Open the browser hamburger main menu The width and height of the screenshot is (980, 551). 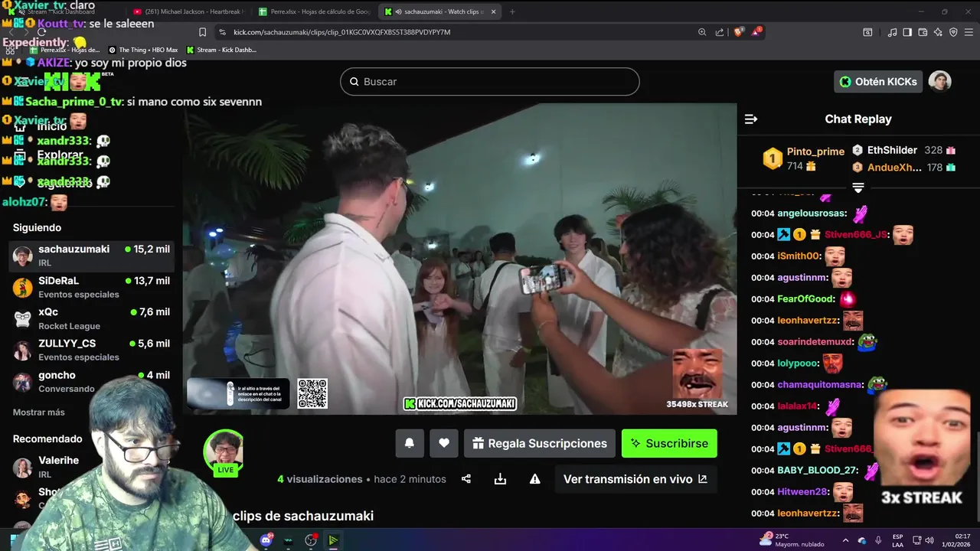click(x=969, y=32)
